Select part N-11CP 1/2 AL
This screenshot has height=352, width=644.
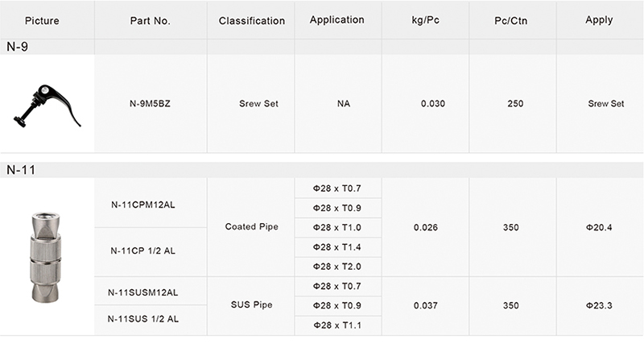click(x=143, y=251)
